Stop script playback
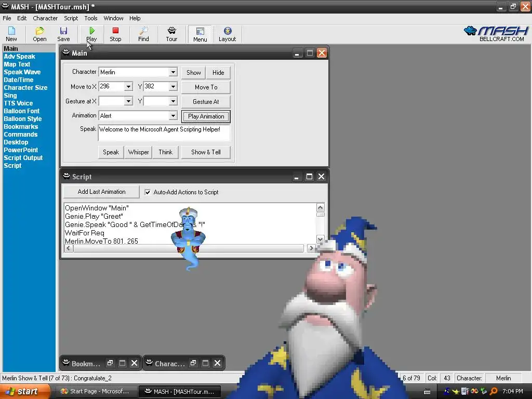Image resolution: width=532 pixels, height=399 pixels. coord(115,34)
